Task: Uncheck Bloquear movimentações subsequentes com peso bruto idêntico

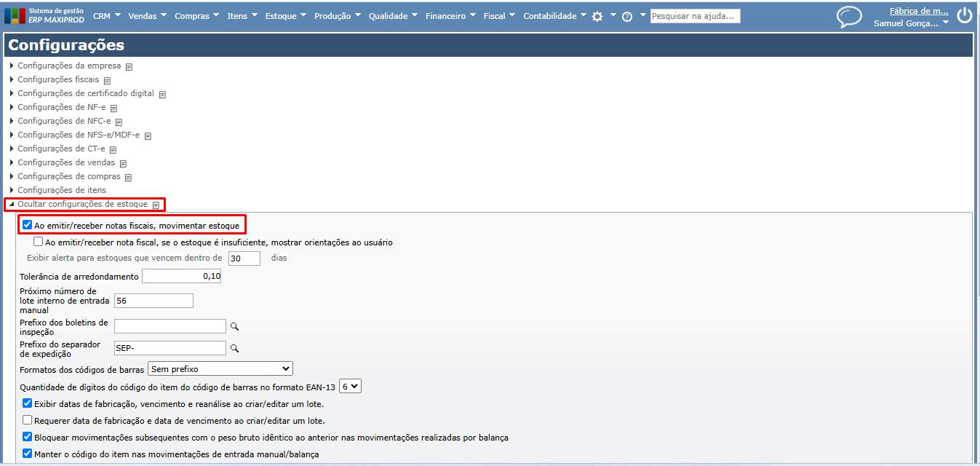Action: tap(27, 437)
